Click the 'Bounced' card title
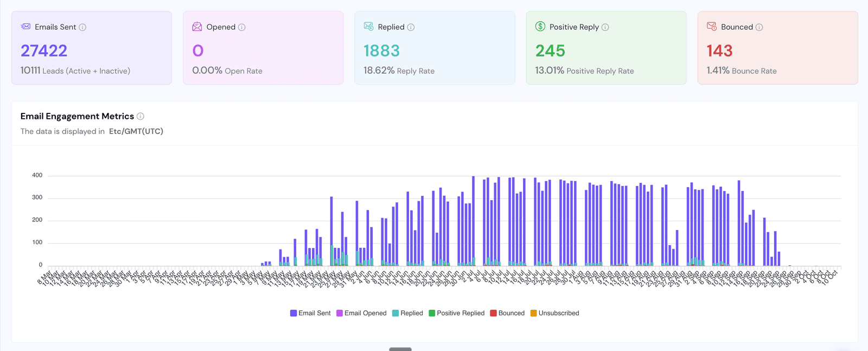868x351 pixels. [x=737, y=27]
